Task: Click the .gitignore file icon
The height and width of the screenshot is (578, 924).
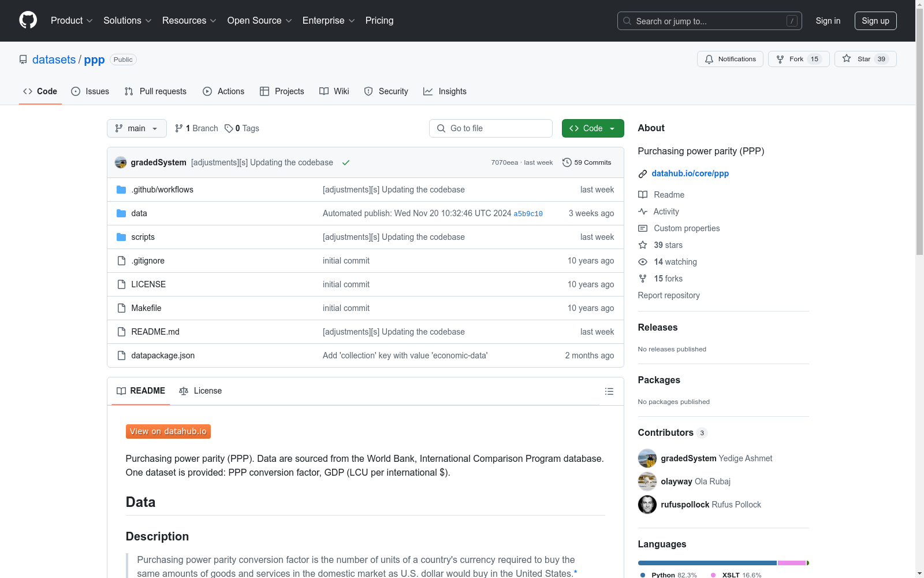Action: 121,261
